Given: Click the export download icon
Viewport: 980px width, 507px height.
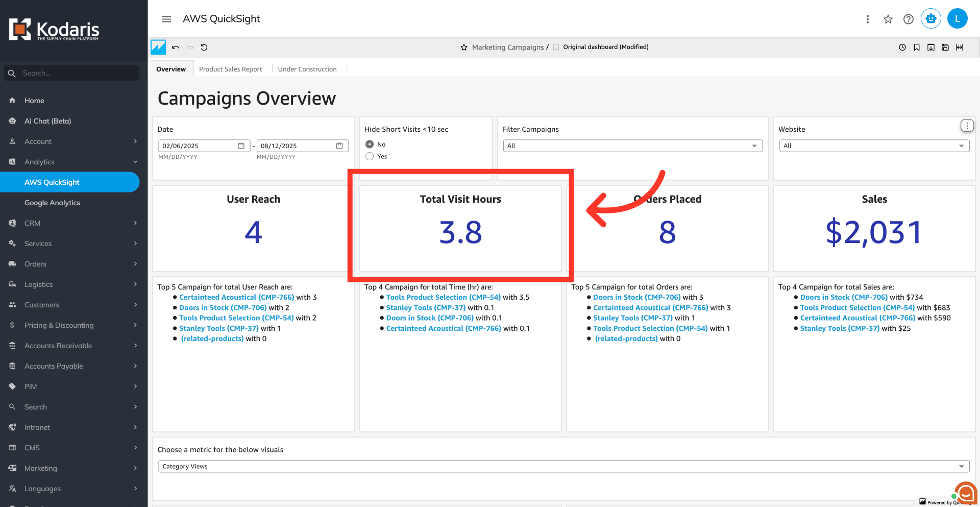Looking at the screenshot, I should click(931, 47).
